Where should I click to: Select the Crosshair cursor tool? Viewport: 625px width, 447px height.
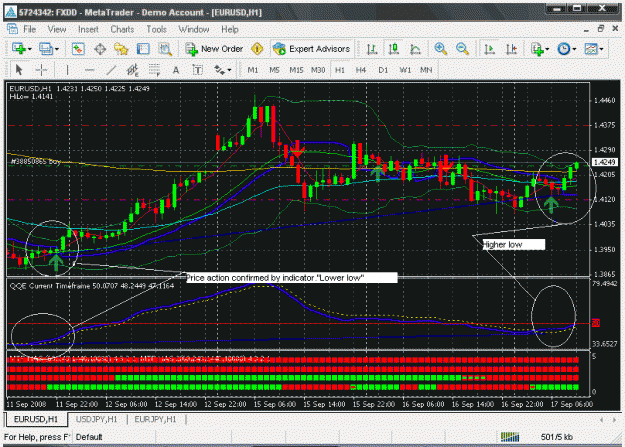[x=41, y=70]
